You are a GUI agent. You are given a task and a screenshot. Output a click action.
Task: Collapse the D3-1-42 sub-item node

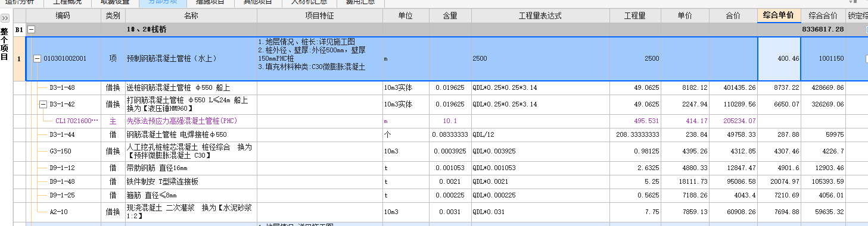click(x=43, y=104)
